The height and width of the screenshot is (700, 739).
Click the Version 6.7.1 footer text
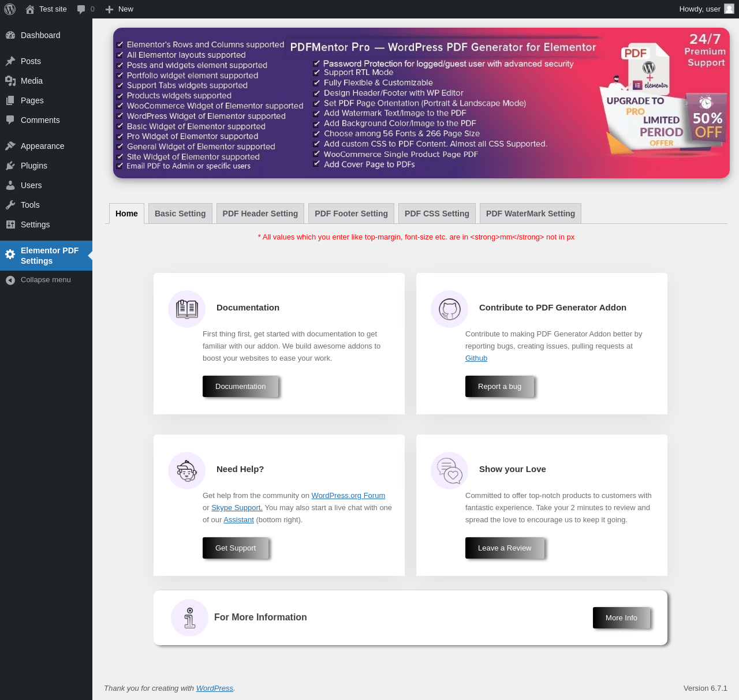tap(706, 688)
